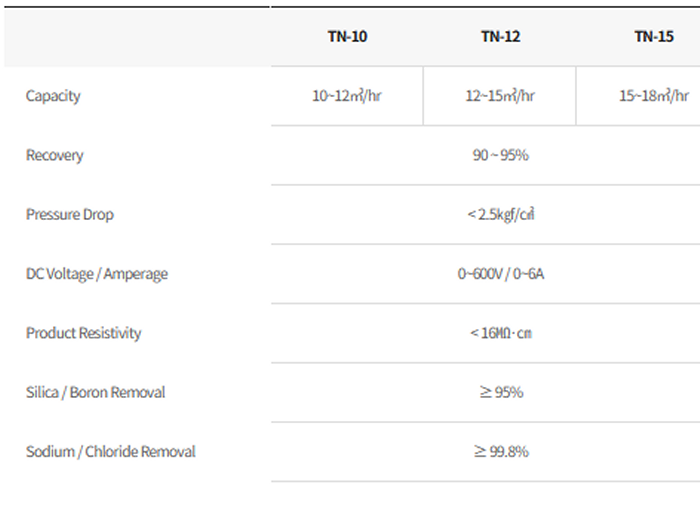Screen dimensions: 700x516
Task: Click the <16MΩ·cm resistivity value
Action: [500, 333]
